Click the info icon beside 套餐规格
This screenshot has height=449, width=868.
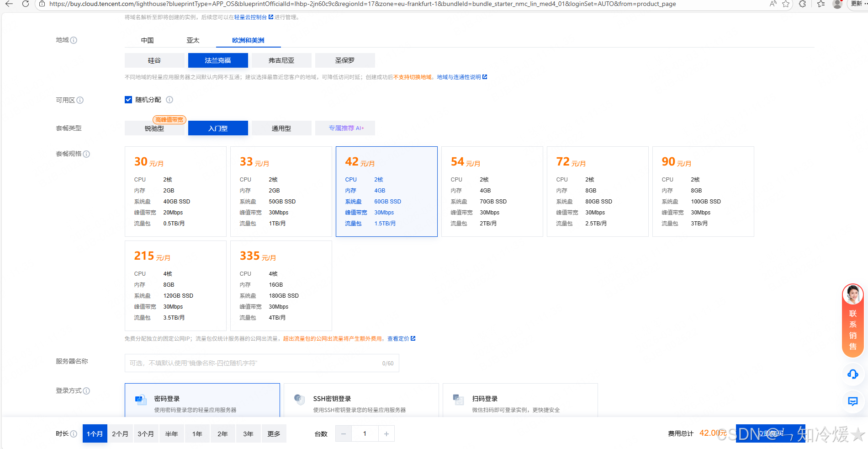pyautogui.click(x=87, y=154)
